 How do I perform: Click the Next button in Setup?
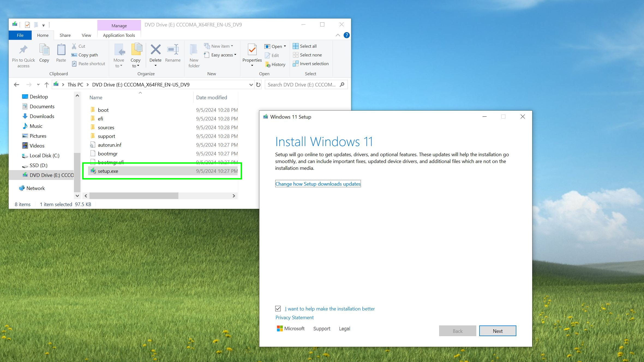(x=498, y=331)
